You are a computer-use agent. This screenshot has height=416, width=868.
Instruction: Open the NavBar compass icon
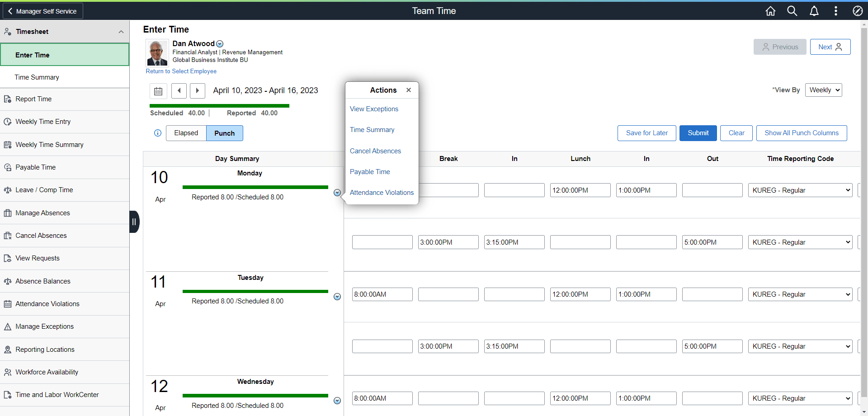pos(858,11)
